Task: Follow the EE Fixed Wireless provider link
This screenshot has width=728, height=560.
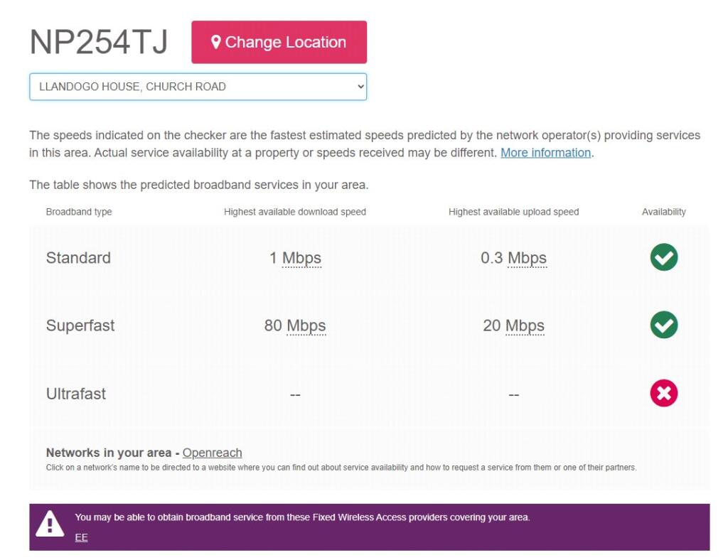Action: point(82,537)
